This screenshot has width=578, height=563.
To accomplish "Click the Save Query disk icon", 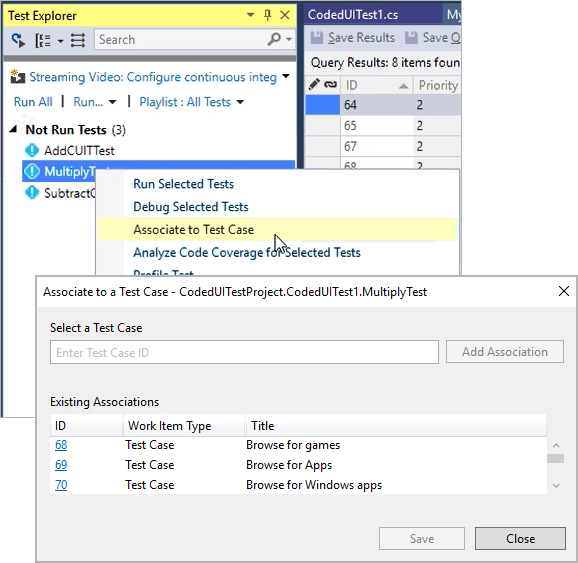I will click(x=411, y=38).
